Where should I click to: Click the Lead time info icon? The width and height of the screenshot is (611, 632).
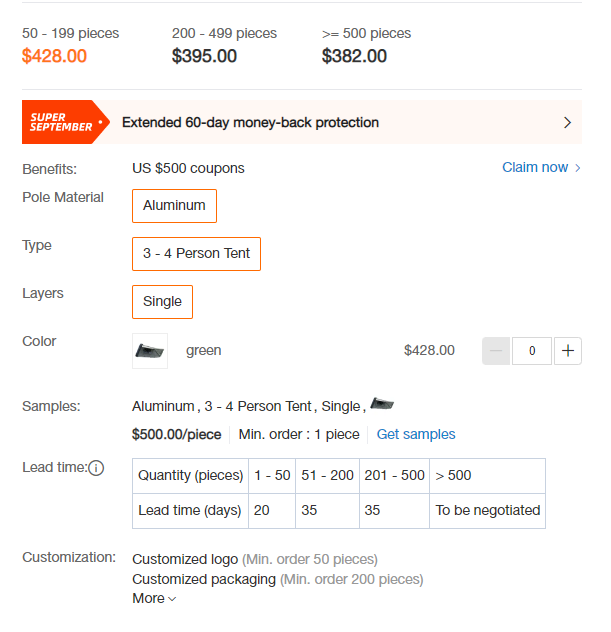pyautogui.click(x=96, y=468)
